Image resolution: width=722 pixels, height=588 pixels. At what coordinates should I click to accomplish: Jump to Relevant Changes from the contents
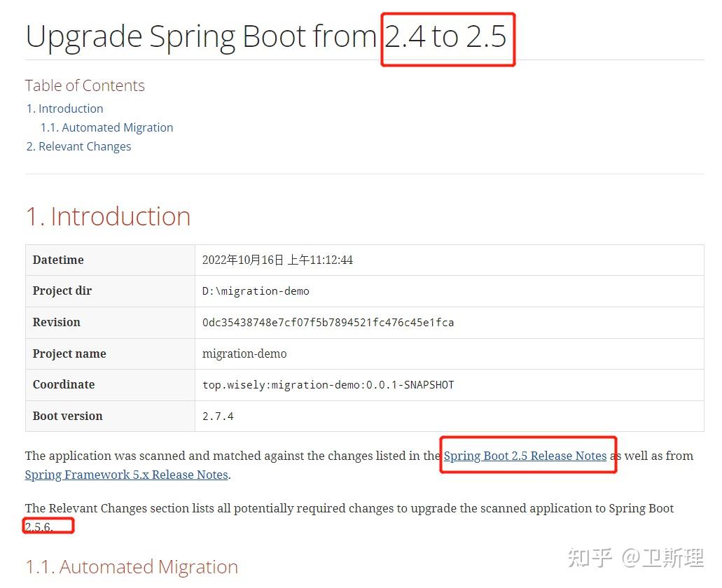[85, 146]
